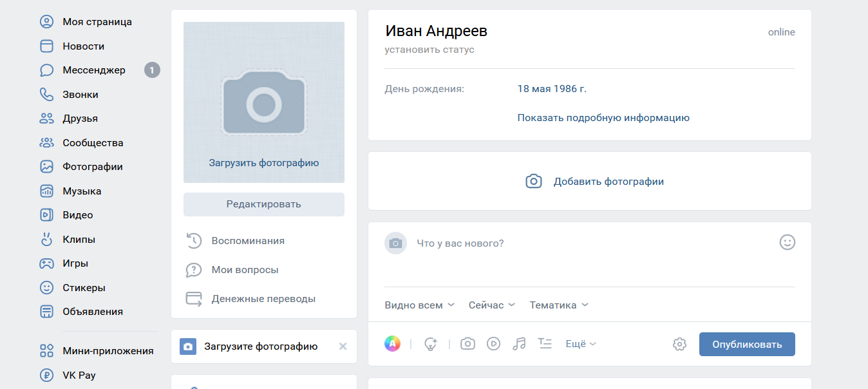Expand the Видно всем visibility dropdown
Image resolution: width=868 pixels, height=389 pixels.
pos(419,305)
